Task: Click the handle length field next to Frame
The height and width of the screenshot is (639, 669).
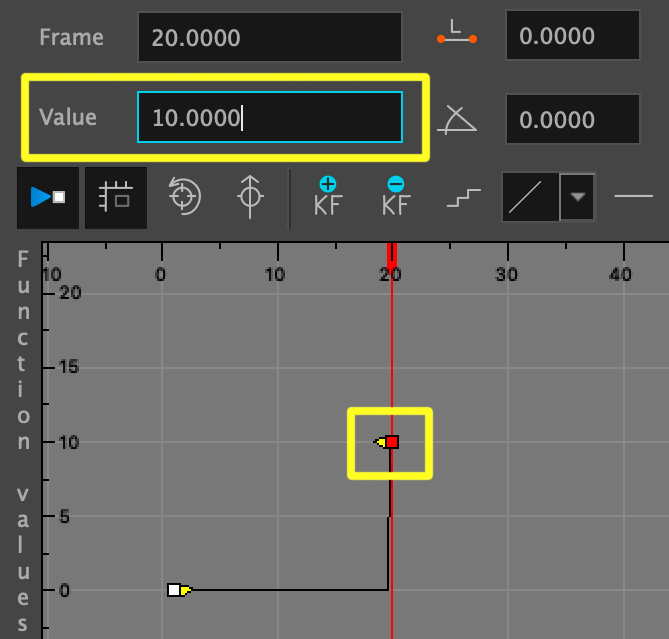Action: (572, 37)
